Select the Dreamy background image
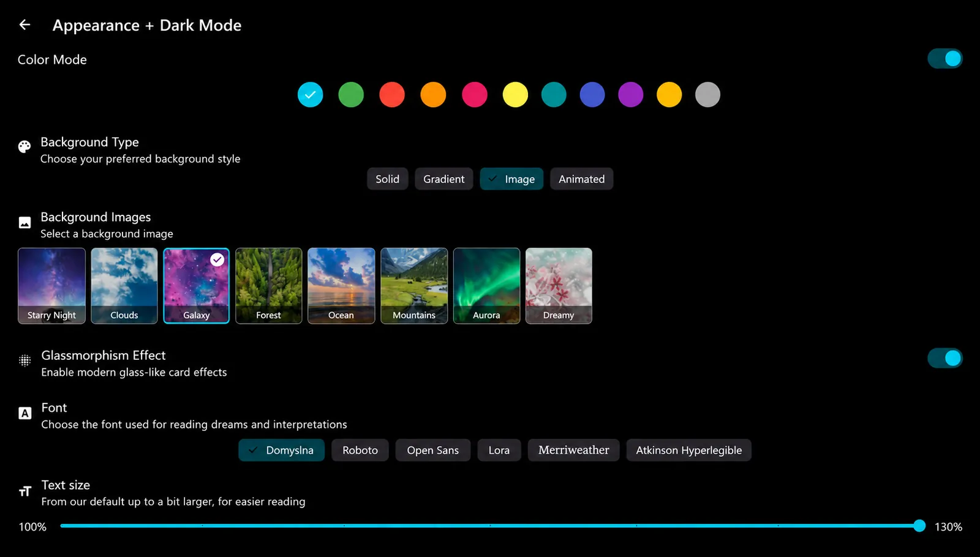 click(559, 286)
